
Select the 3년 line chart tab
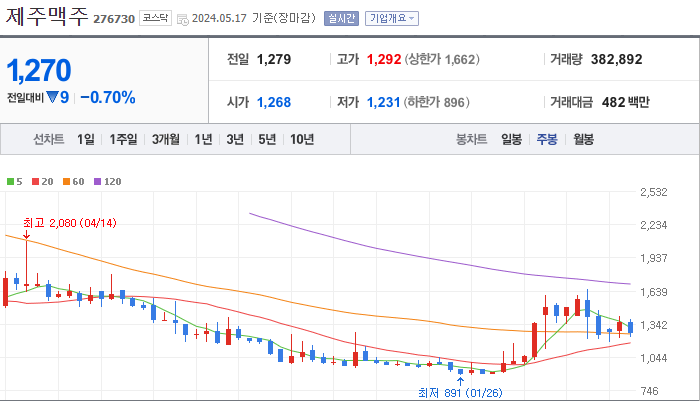tap(235, 139)
